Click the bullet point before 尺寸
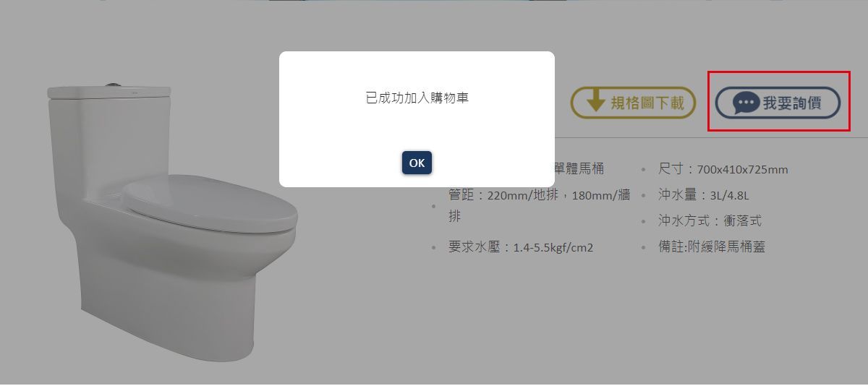The image size is (868, 386). click(643, 171)
